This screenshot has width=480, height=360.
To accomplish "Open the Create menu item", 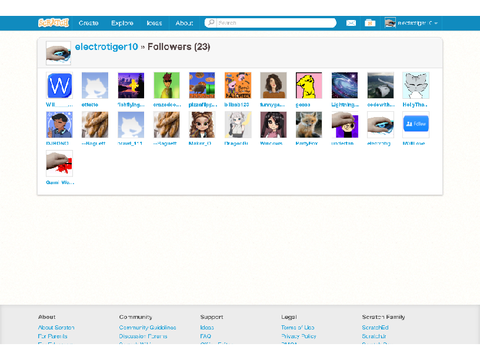I will 88,23.
